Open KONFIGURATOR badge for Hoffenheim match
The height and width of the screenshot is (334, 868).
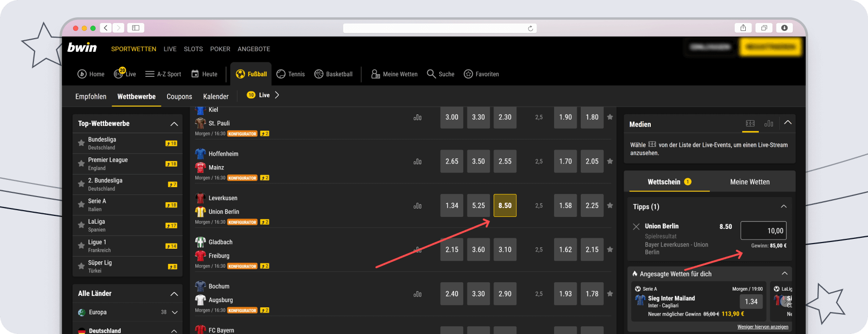[x=242, y=178]
